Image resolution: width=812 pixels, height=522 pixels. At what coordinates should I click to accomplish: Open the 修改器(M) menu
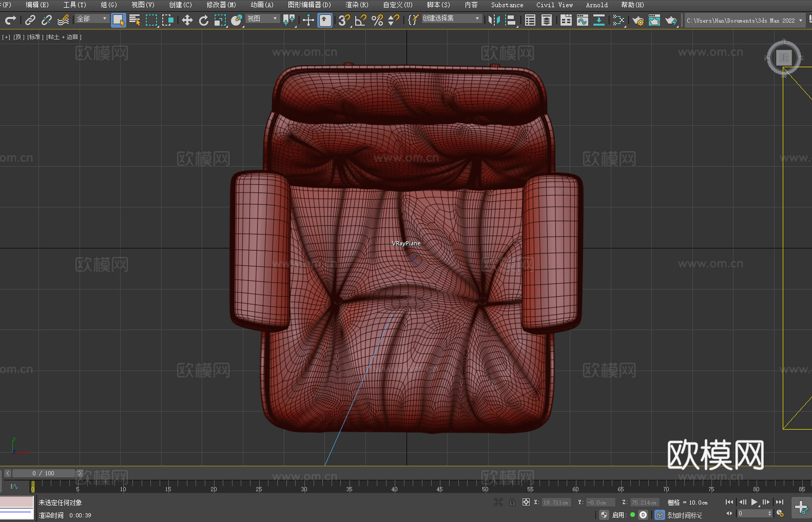[x=221, y=5]
